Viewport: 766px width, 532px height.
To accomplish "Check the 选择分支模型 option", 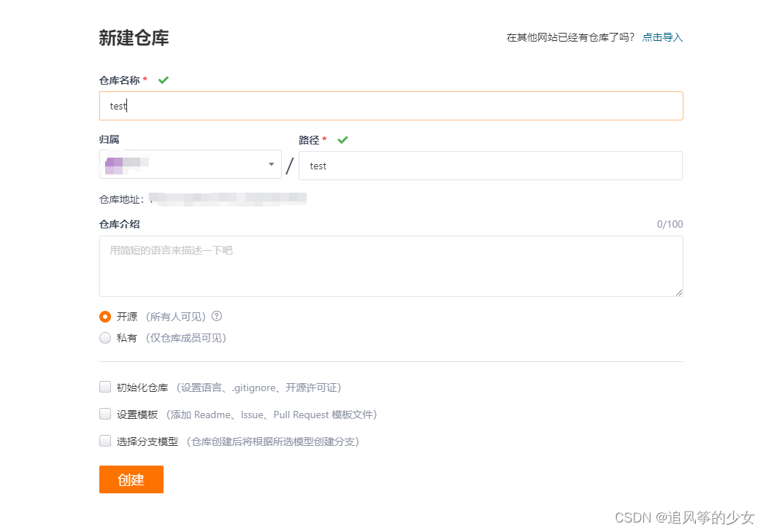I will 105,440.
